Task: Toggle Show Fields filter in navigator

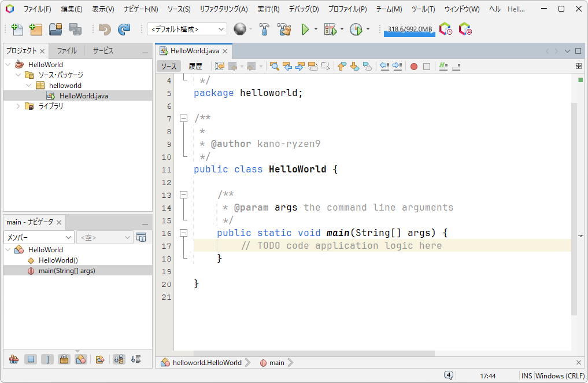Action: point(31,359)
